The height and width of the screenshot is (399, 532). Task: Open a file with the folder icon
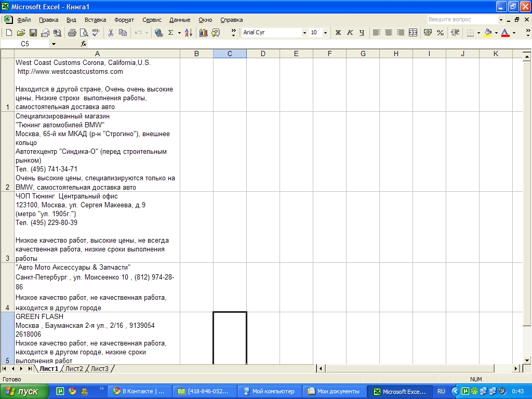click(21, 33)
